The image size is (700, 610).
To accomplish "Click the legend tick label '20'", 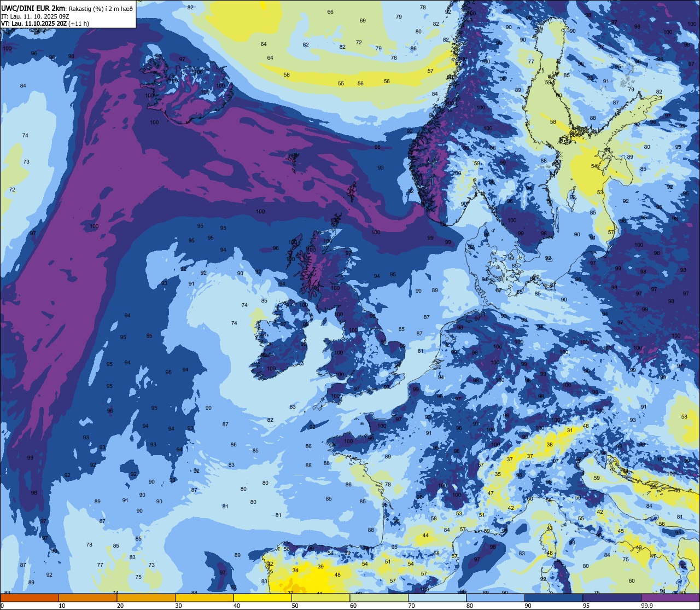I will pyautogui.click(x=120, y=606).
